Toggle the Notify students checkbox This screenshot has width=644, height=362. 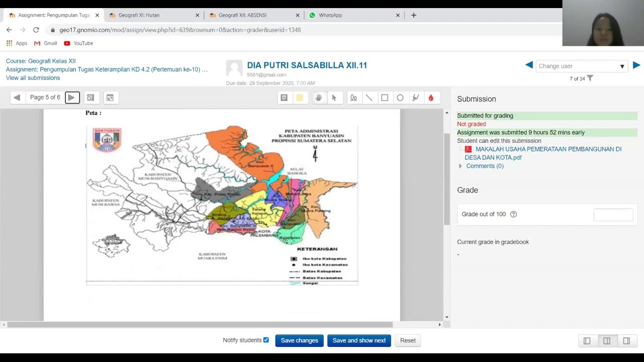pyautogui.click(x=266, y=340)
